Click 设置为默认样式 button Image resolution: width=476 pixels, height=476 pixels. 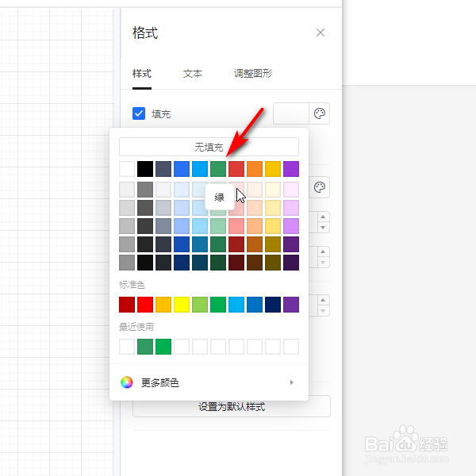pos(231,407)
